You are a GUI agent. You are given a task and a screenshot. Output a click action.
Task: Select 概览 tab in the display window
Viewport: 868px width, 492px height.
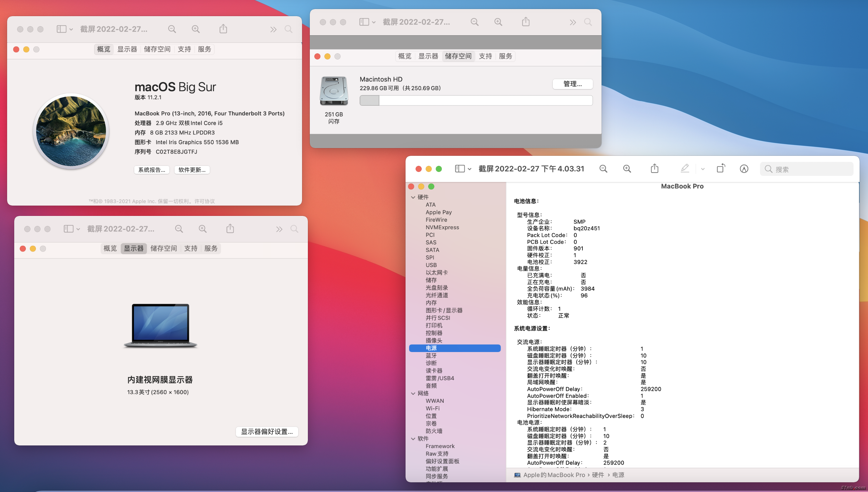point(110,248)
